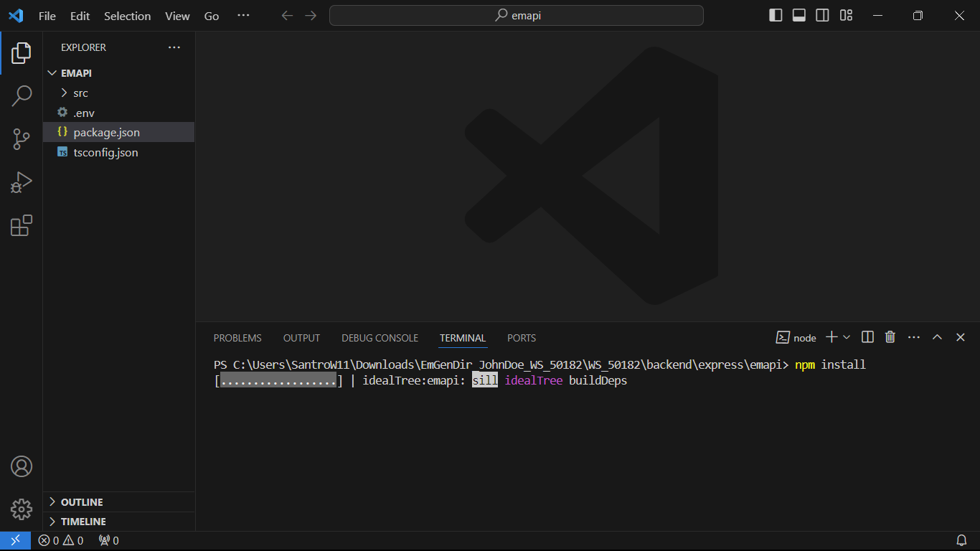Open the File menu
This screenshot has height=551, width=980.
point(47,16)
